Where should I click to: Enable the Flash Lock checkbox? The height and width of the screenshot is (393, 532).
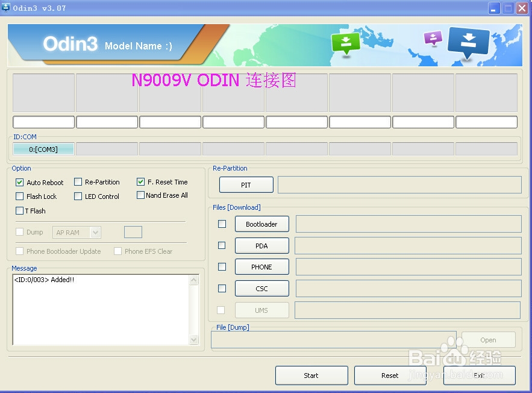click(20, 196)
